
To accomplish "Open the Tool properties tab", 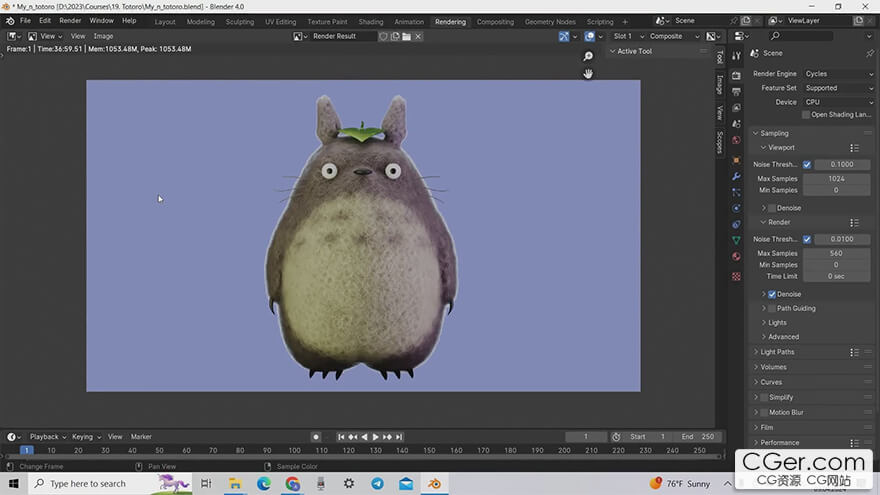I will point(736,56).
